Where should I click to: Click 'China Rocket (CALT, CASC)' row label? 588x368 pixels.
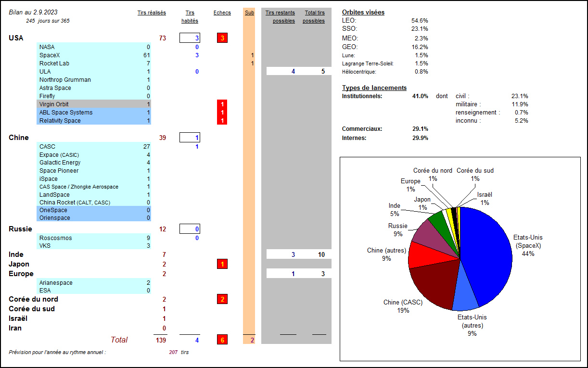[x=75, y=203]
